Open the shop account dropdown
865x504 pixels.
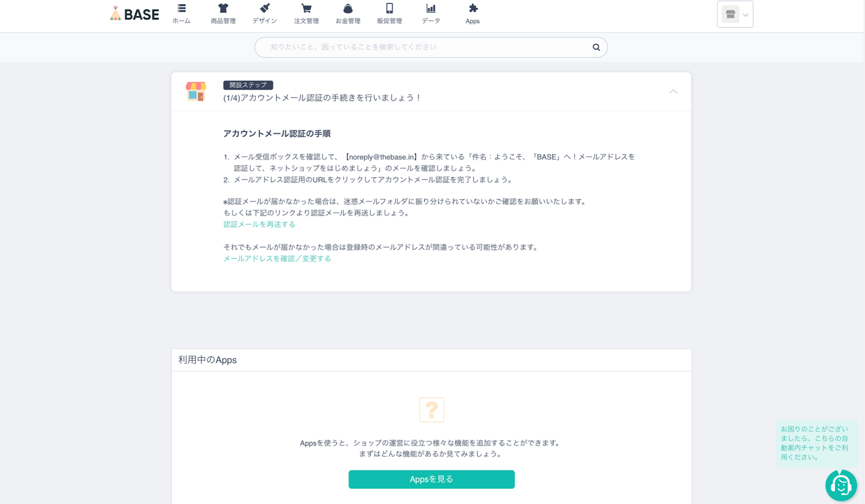735,15
